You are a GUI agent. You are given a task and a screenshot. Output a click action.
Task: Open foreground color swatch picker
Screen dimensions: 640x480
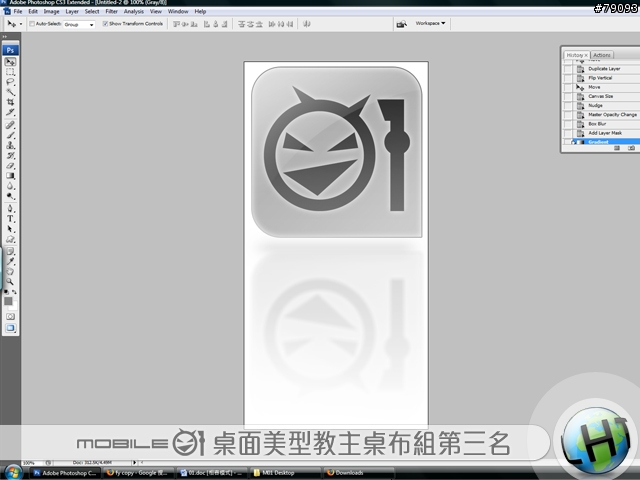coord(8,301)
